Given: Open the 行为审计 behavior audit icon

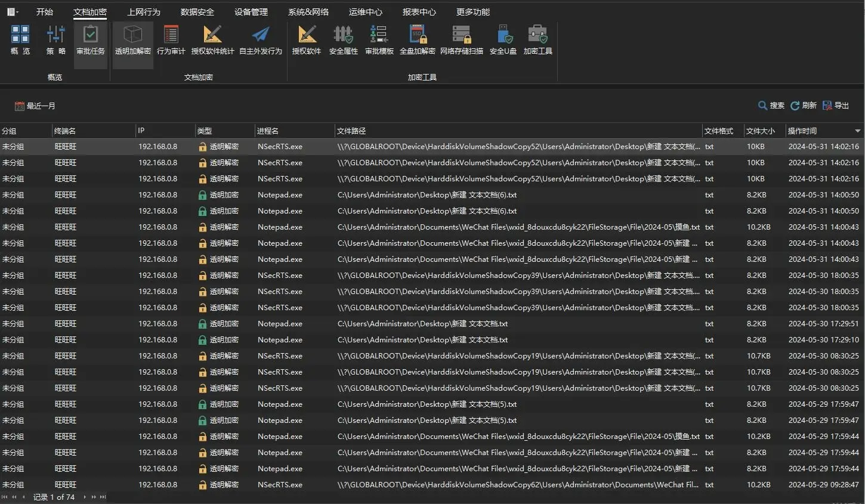Looking at the screenshot, I should (x=171, y=35).
